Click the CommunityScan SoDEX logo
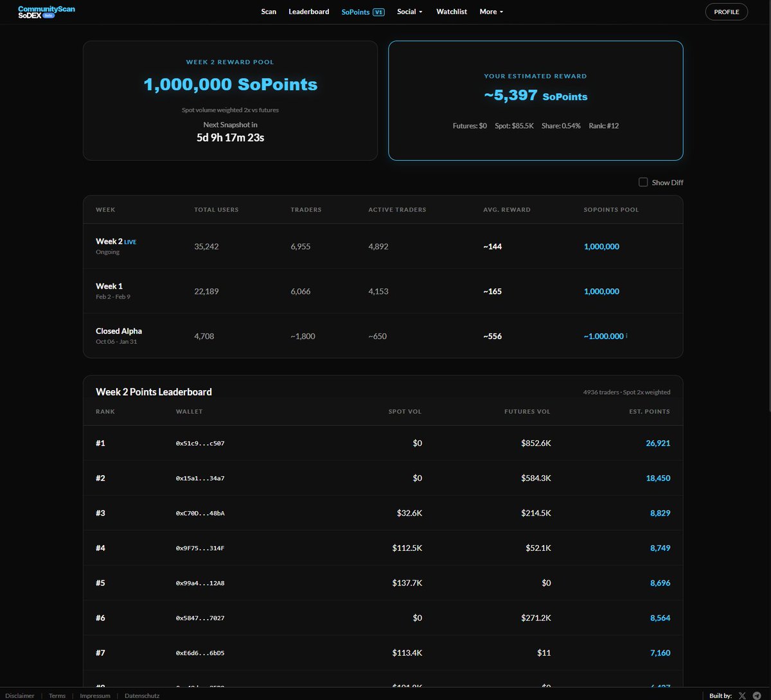 click(46, 12)
